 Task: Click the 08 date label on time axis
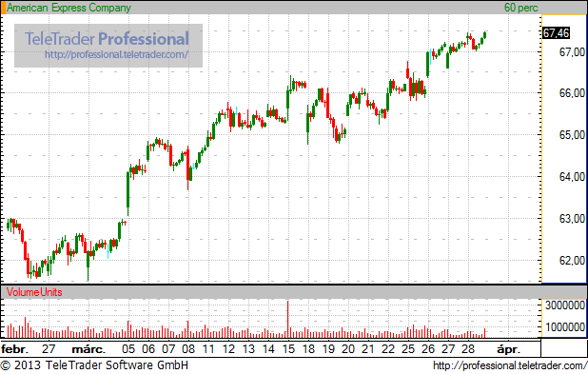point(188,349)
